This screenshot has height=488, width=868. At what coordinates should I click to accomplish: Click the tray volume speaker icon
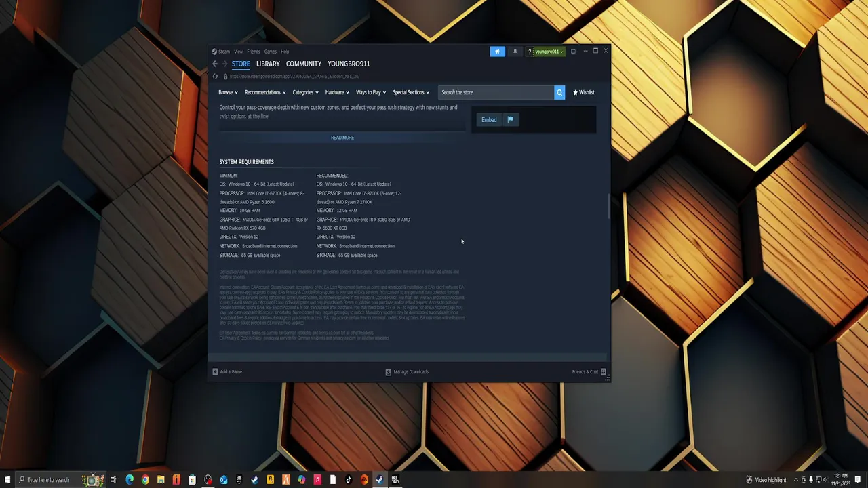(826, 480)
